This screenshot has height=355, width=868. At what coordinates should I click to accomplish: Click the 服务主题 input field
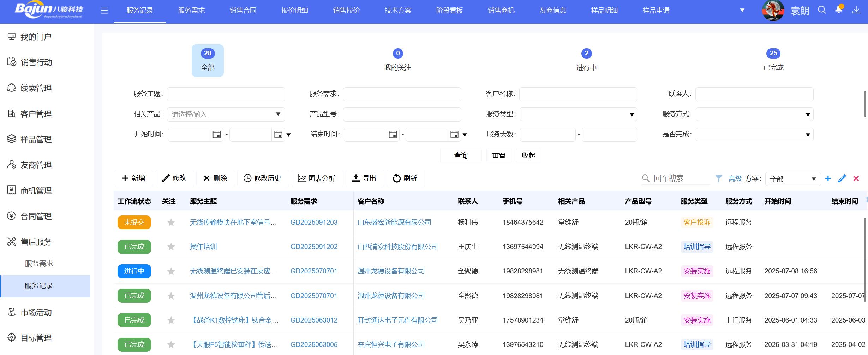(226, 94)
